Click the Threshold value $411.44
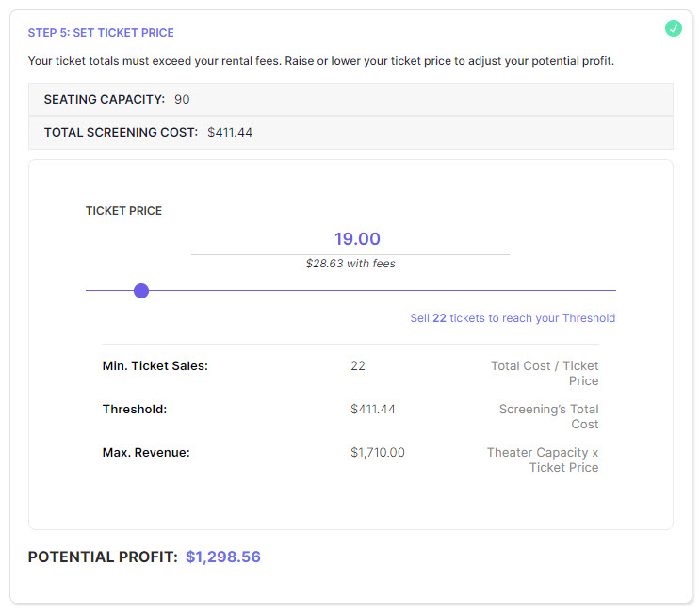Viewport: 700px width, 613px height. click(x=373, y=410)
